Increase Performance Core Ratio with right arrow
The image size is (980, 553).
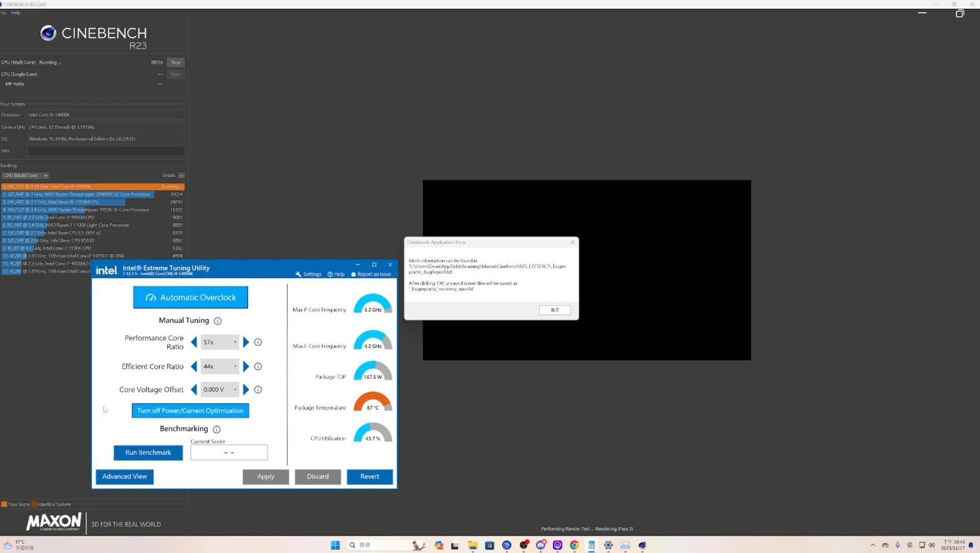point(247,342)
